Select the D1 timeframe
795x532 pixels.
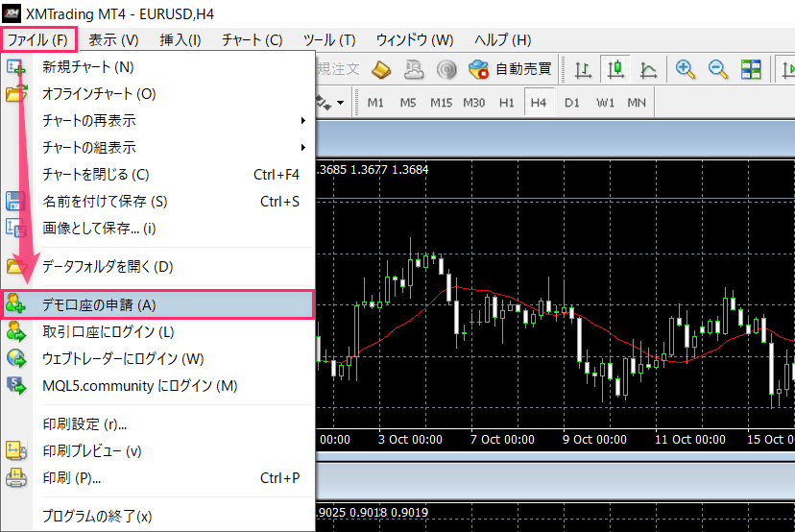click(x=571, y=103)
